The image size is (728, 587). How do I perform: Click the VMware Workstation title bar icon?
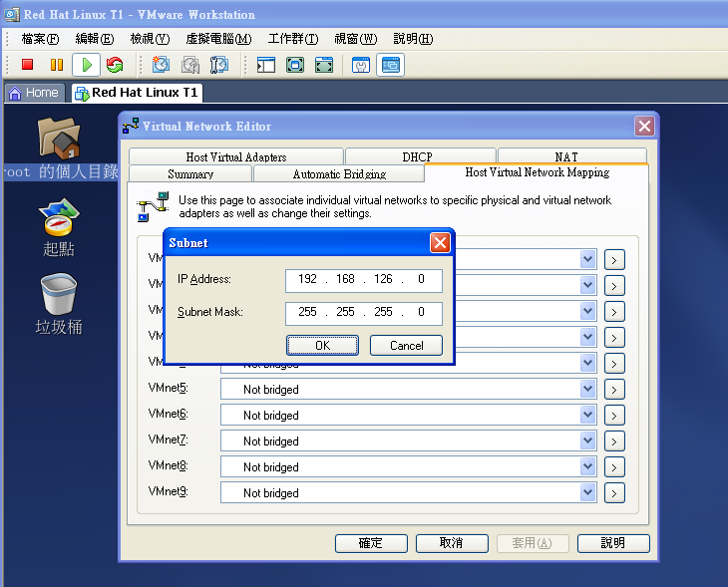tap(12, 14)
